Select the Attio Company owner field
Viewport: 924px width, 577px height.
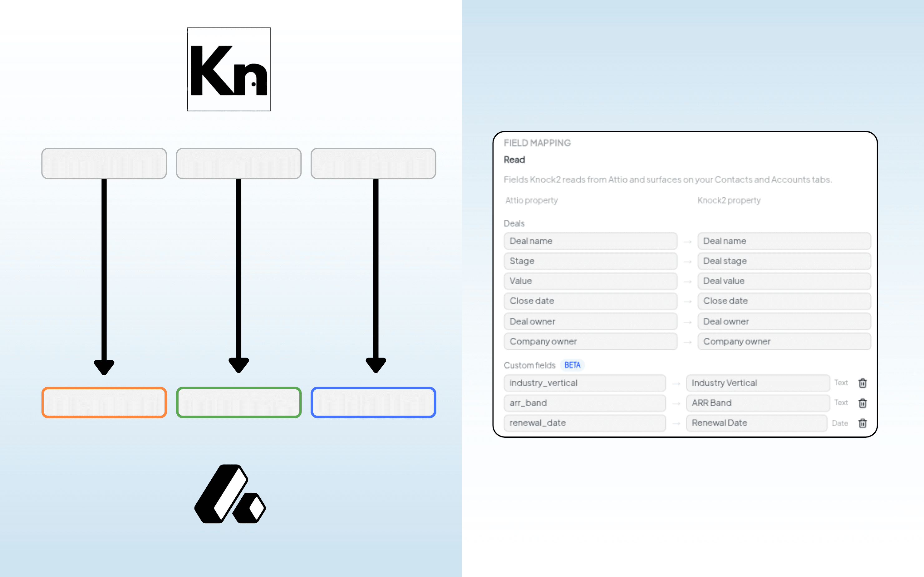[590, 341]
